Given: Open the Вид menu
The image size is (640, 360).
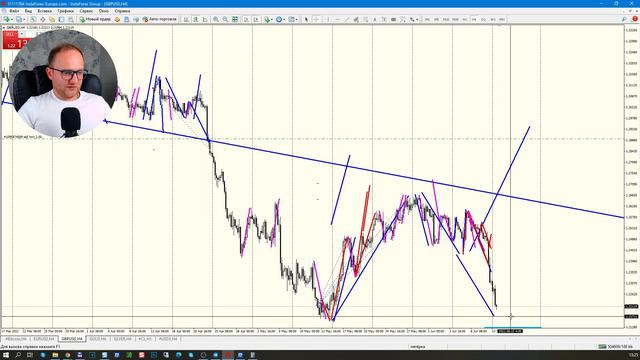Looking at the screenshot, I should (28, 11).
